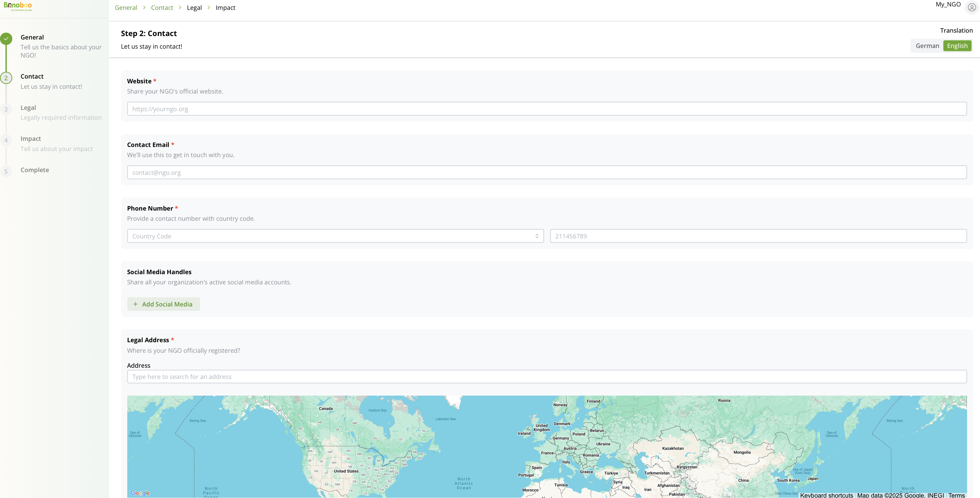
Task: Click the Banoboo logo
Action: coord(17,7)
